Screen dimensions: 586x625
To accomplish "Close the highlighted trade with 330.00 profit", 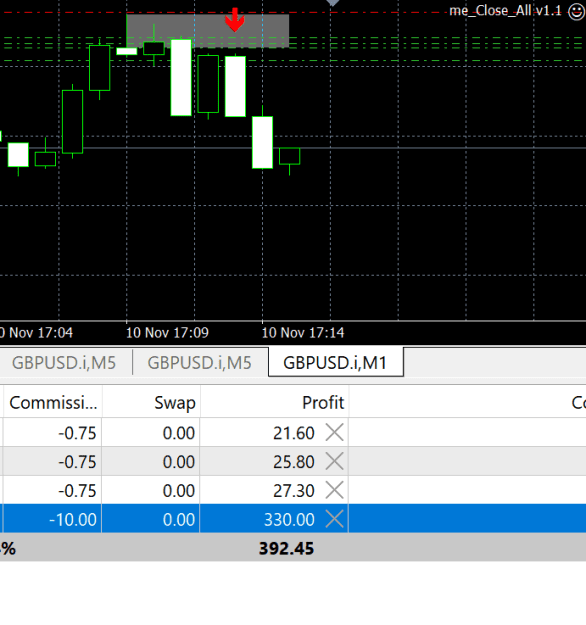I will click(334, 519).
